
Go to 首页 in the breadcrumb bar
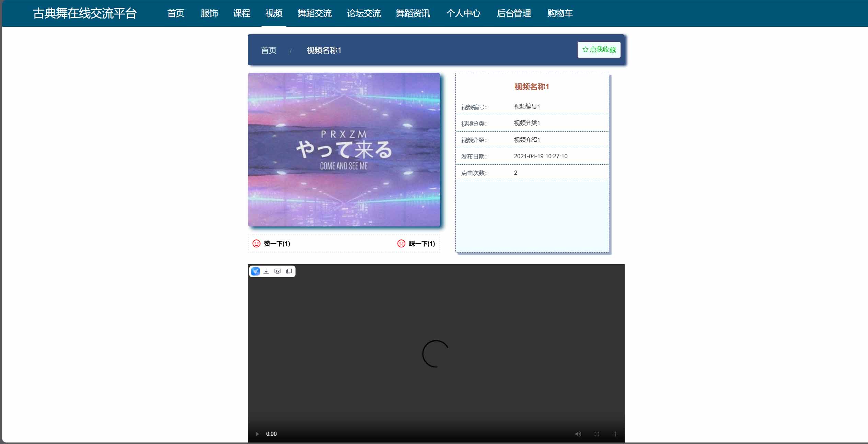point(269,50)
